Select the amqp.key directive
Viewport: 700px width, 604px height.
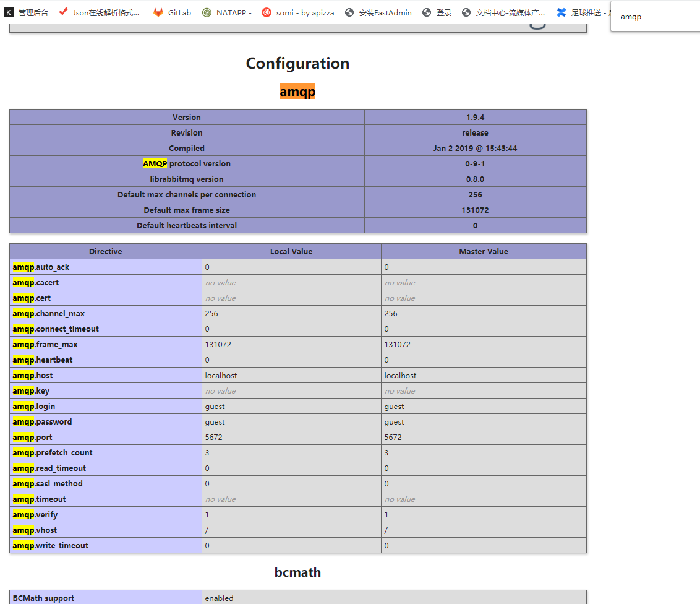[x=31, y=391]
